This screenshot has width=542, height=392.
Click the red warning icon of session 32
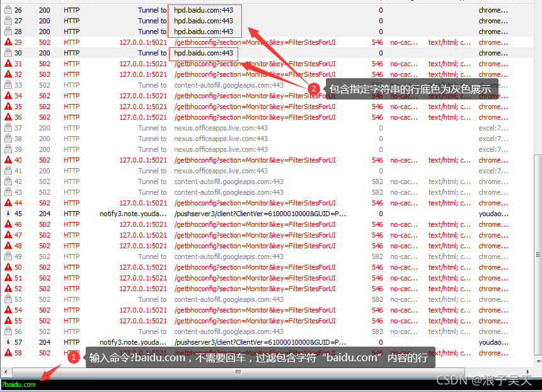pos(8,74)
